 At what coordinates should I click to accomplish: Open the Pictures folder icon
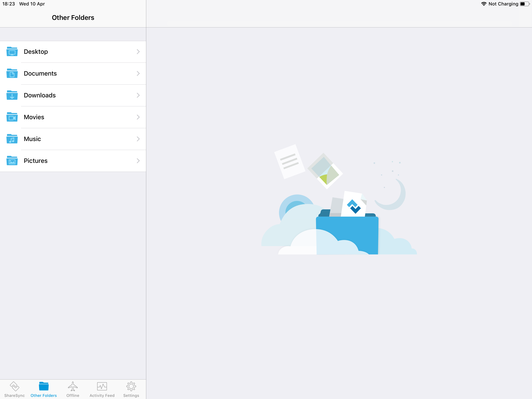(x=12, y=161)
